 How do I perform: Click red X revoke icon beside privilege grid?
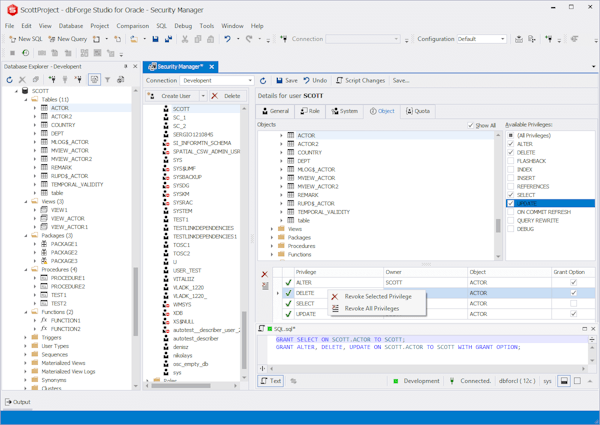click(x=264, y=273)
